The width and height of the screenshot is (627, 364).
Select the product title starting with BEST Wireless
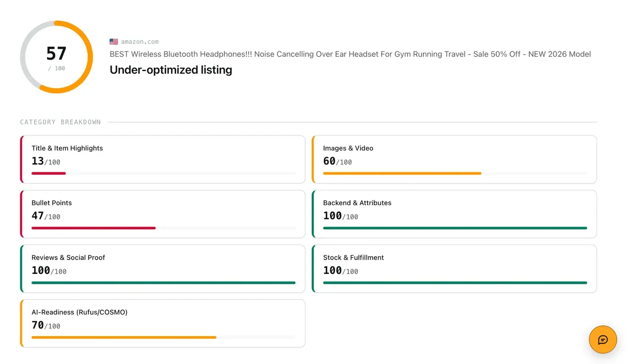[x=350, y=54]
